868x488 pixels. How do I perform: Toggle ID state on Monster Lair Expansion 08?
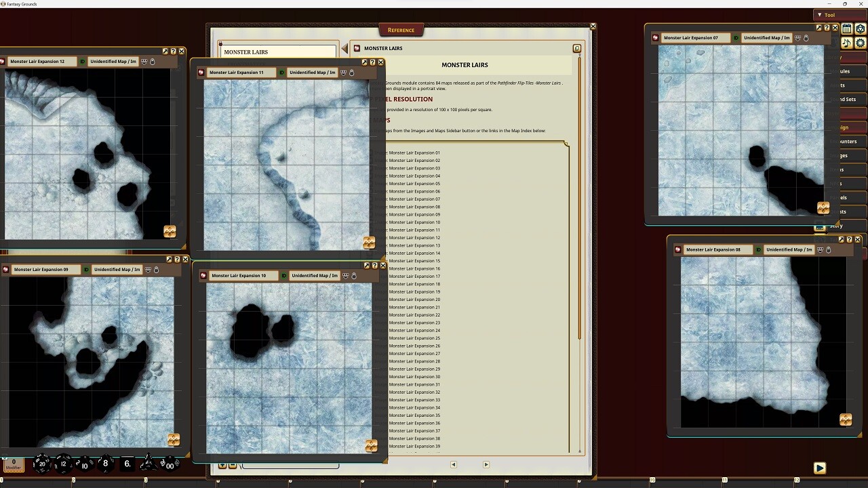[x=759, y=249]
